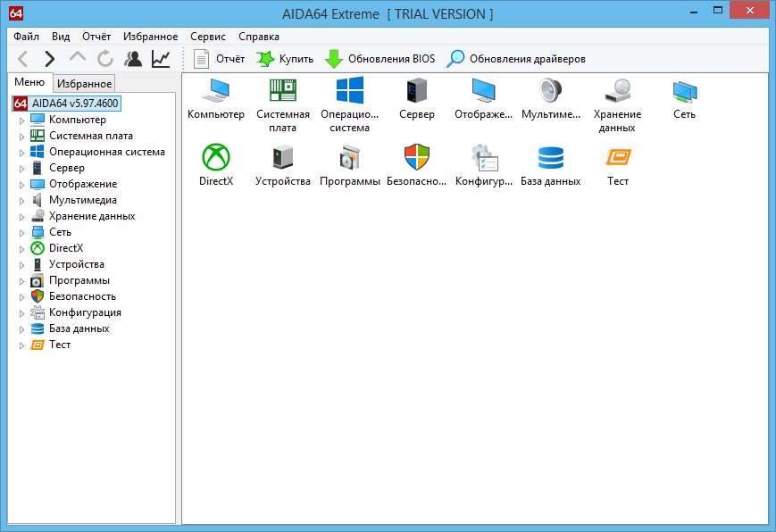Open the Конфигурация icon in main pane

pyautogui.click(x=483, y=157)
